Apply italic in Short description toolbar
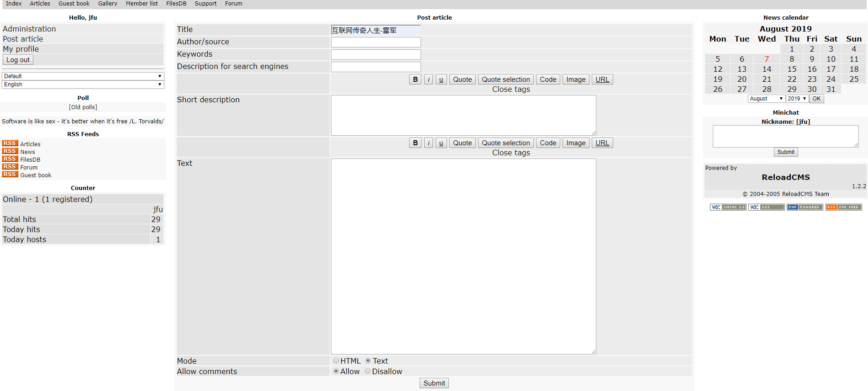The width and height of the screenshot is (868, 391). click(428, 79)
